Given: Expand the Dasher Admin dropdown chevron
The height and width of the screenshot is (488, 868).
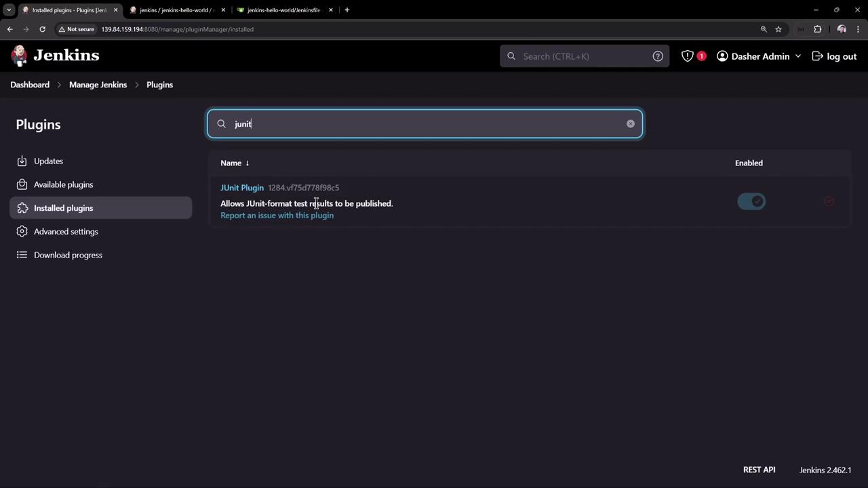Looking at the screenshot, I should pyautogui.click(x=798, y=56).
